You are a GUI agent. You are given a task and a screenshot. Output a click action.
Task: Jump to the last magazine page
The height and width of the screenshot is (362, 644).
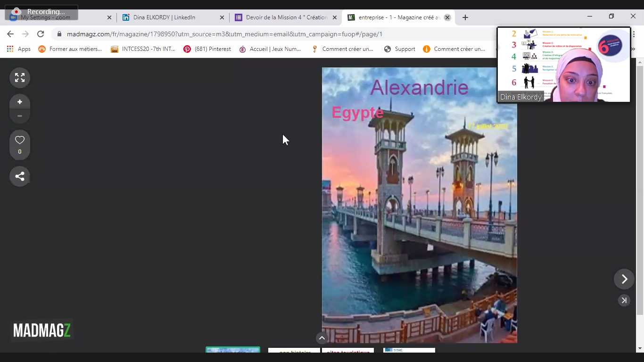pos(624,300)
